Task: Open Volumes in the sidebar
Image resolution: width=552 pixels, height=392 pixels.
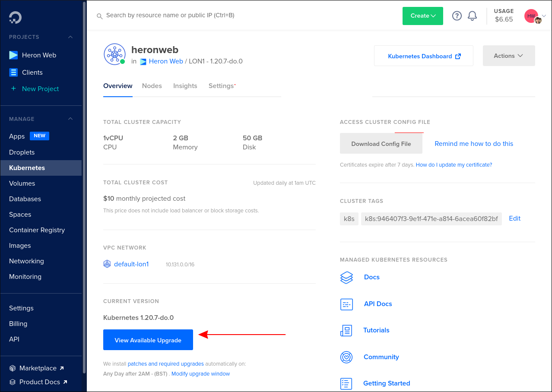Action: (22, 183)
